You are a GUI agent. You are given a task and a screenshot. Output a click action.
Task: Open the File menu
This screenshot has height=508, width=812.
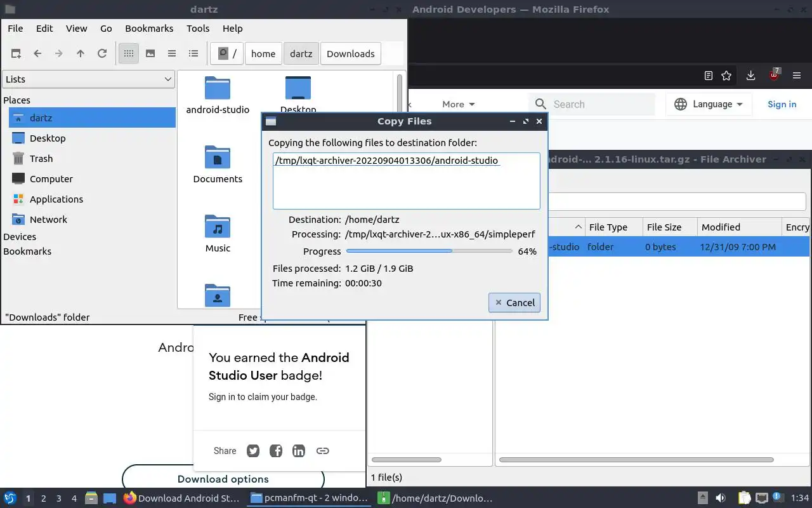(15, 28)
